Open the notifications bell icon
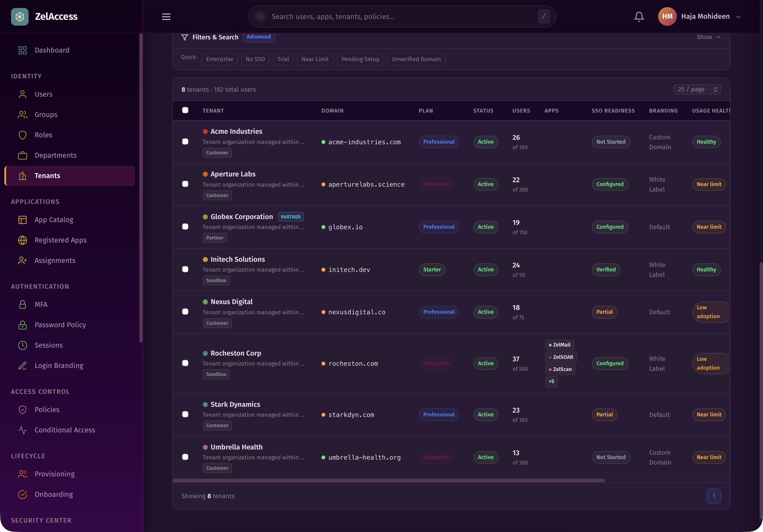 coord(638,16)
